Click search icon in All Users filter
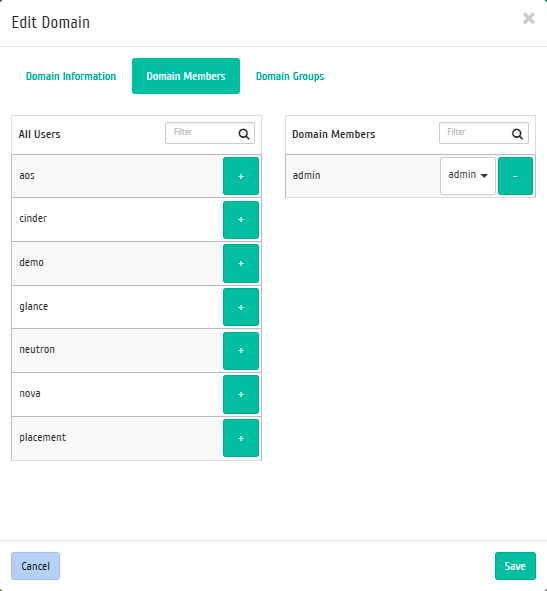 point(244,134)
